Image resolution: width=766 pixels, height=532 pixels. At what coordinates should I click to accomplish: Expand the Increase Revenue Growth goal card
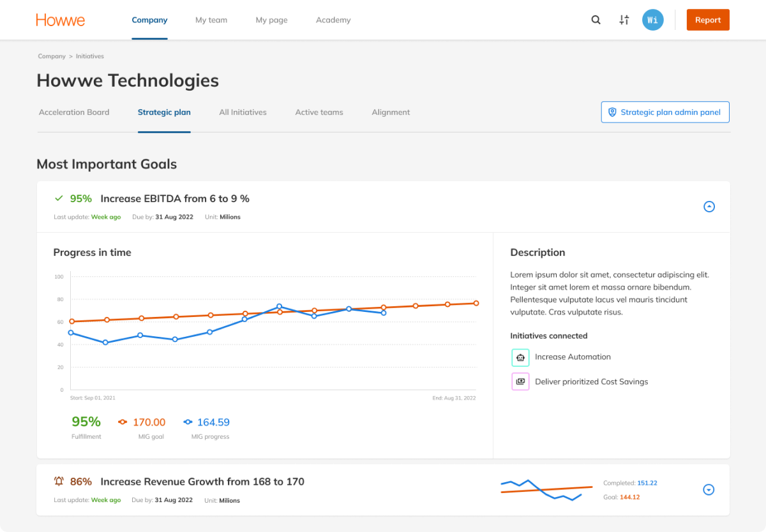pyautogui.click(x=709, y=490)
